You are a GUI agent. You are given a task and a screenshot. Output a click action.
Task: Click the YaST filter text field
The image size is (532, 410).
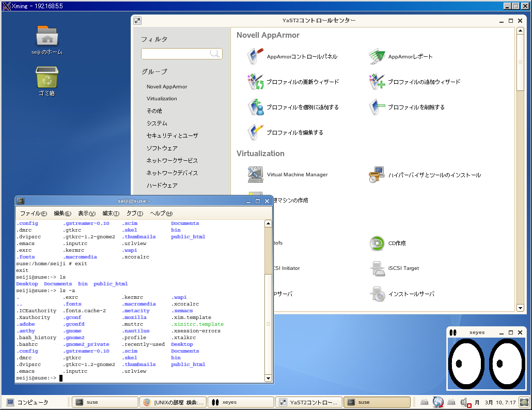pyautogui.click(x=181, y=54)
